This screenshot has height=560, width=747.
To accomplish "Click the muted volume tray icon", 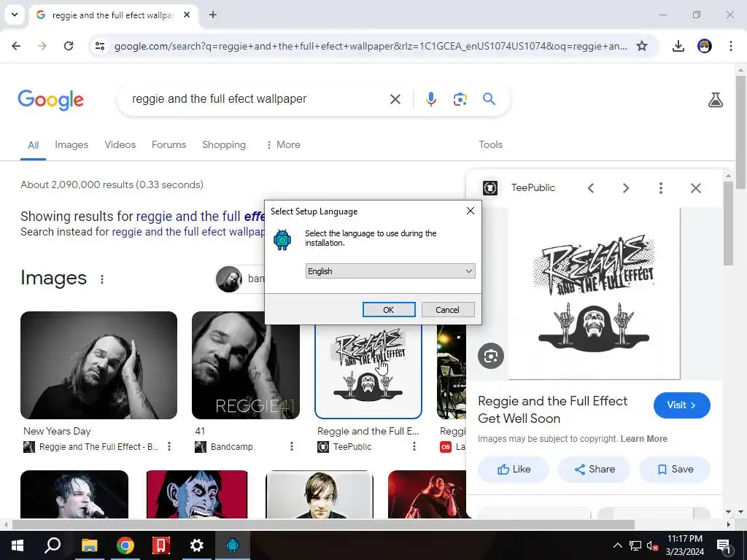I will [652, 545].
